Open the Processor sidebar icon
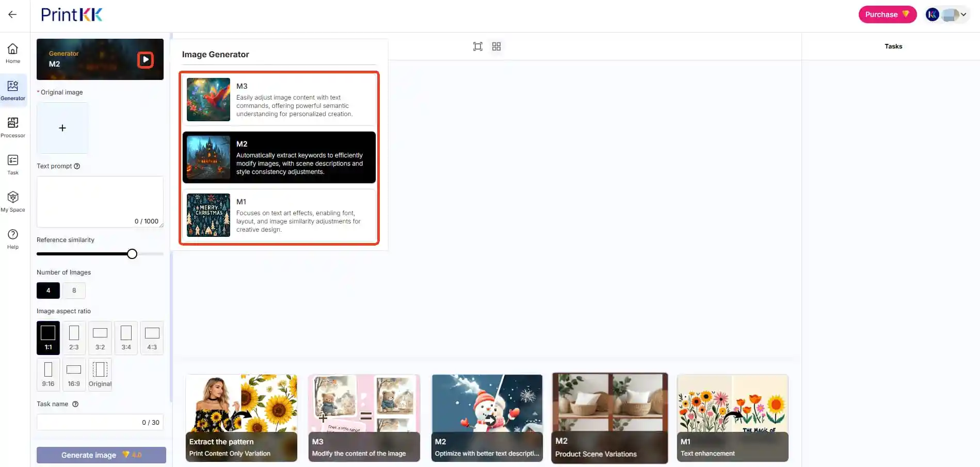This screenshot has width=980, height=467. (13, 127)
